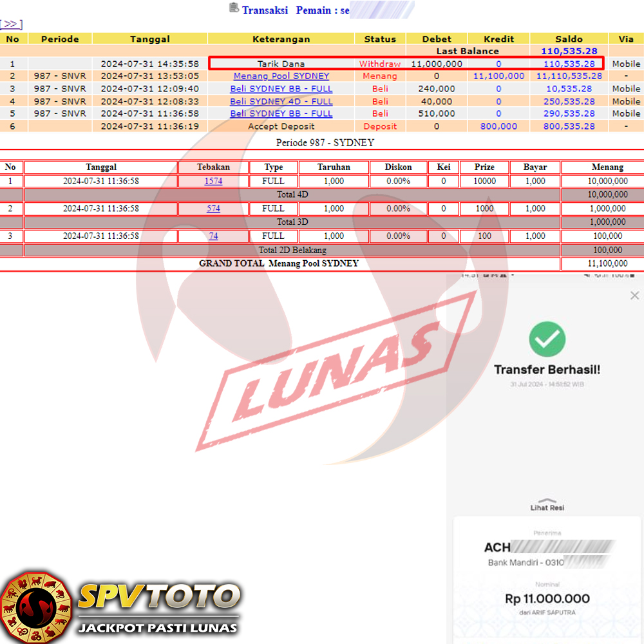Click the Saldo column header

tap(569, 39)
